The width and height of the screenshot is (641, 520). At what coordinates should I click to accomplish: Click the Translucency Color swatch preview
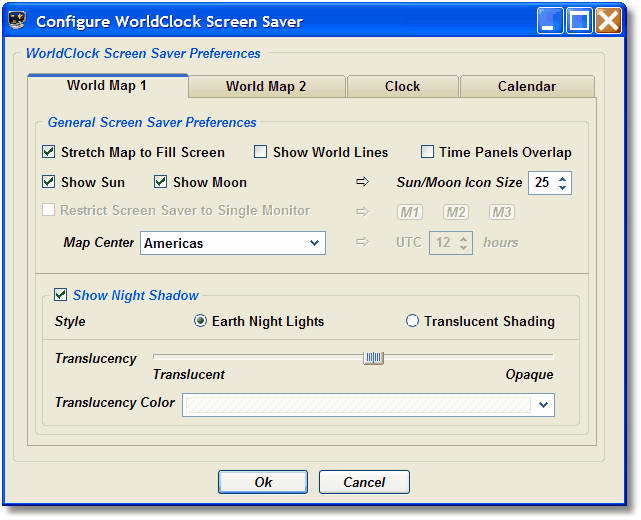click(358, 405)
